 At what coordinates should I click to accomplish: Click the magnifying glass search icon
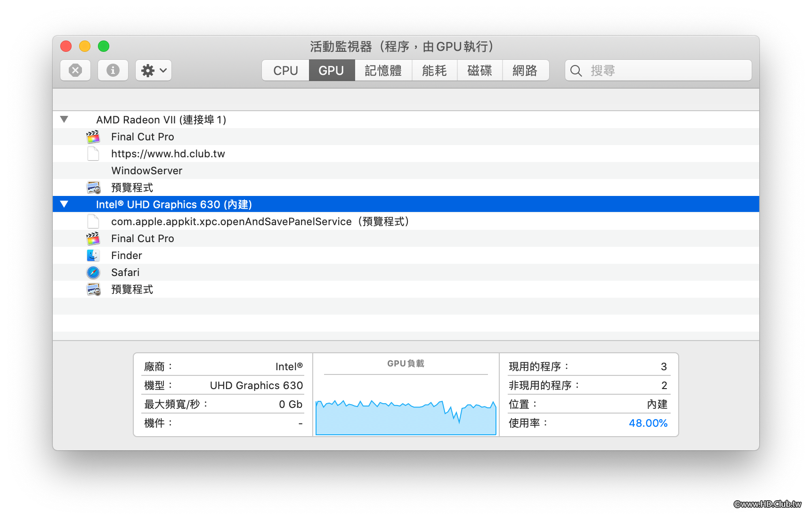point(576,71)
